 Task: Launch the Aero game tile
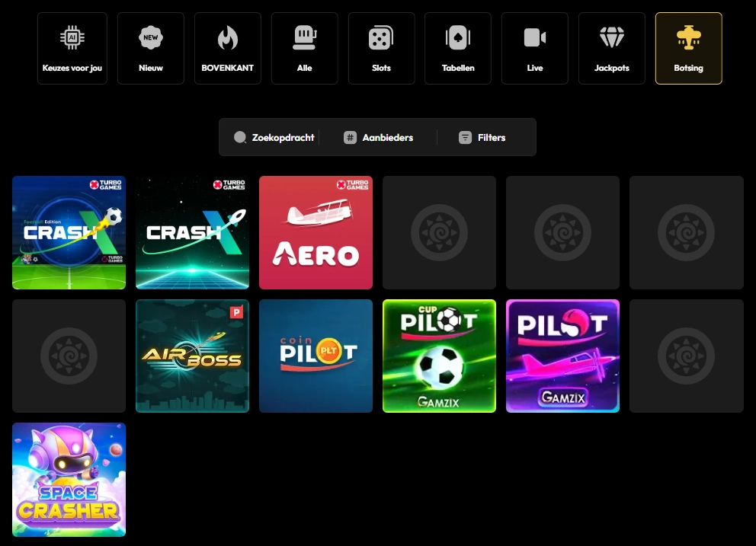pos(316,233)
